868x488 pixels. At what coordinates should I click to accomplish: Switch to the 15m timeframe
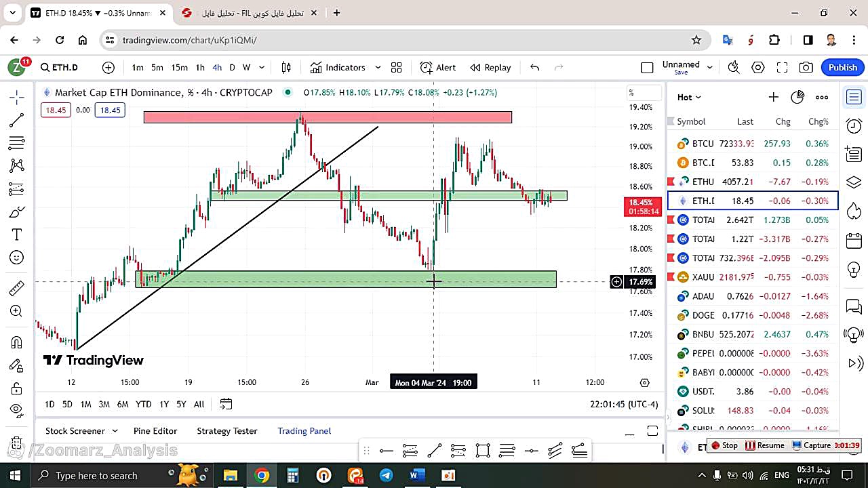click(179, 67)
